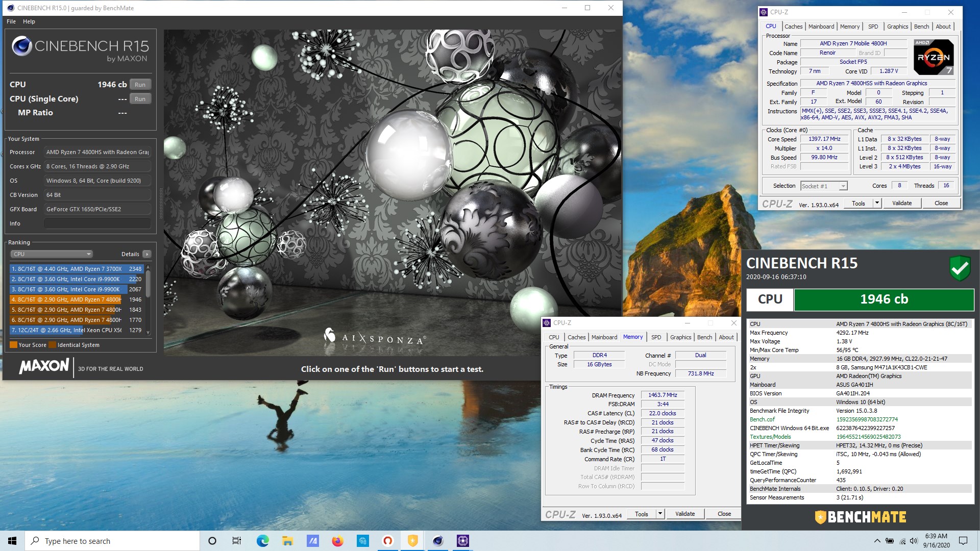Viewport: 980px width, 551px height.
Task: Click the taskbar search box
Action: coord(112,541)
